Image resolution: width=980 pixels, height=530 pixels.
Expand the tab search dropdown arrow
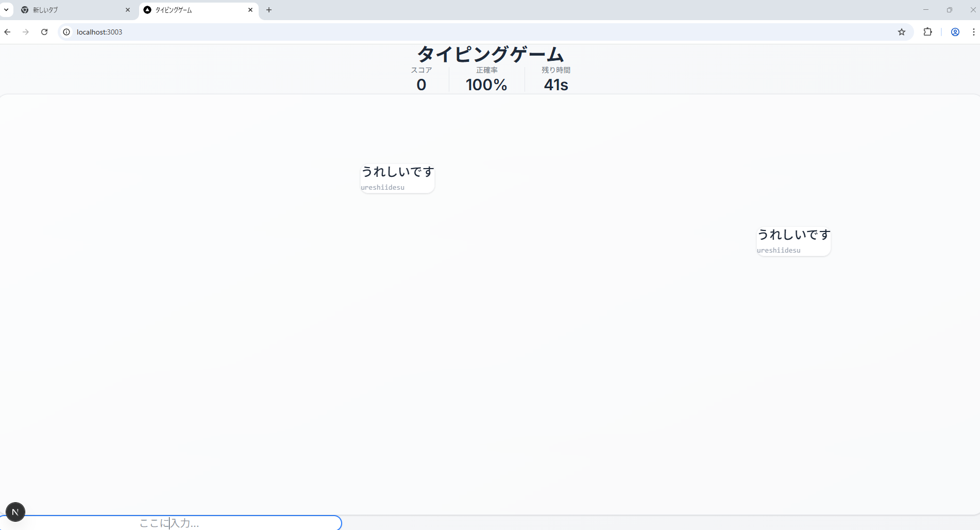pyautogui.click(x=6, y=10)
